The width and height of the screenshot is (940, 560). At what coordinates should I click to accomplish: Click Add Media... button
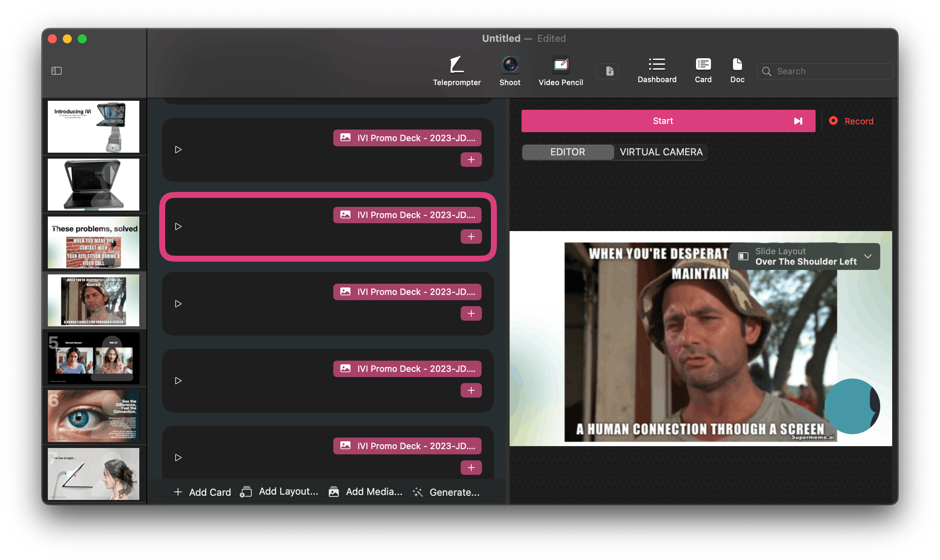[366, 492]
